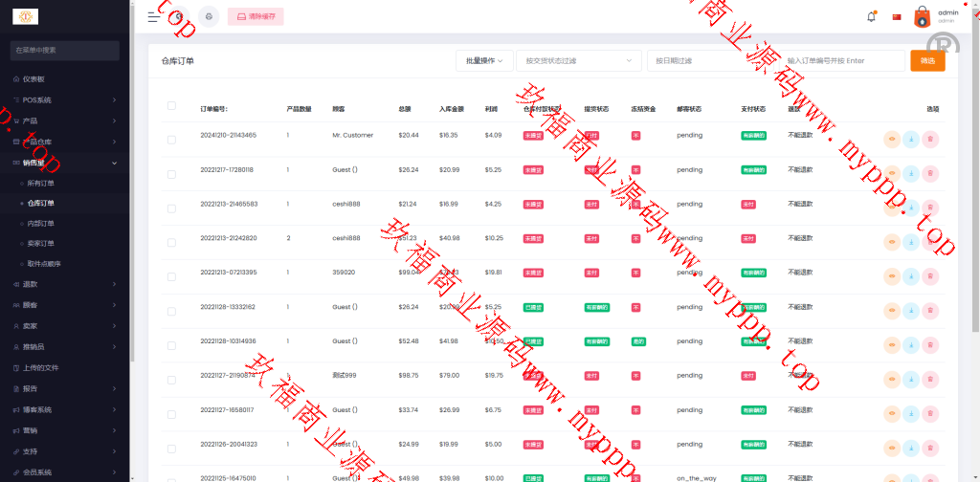Check the select-all checkbox in table header

171,105
